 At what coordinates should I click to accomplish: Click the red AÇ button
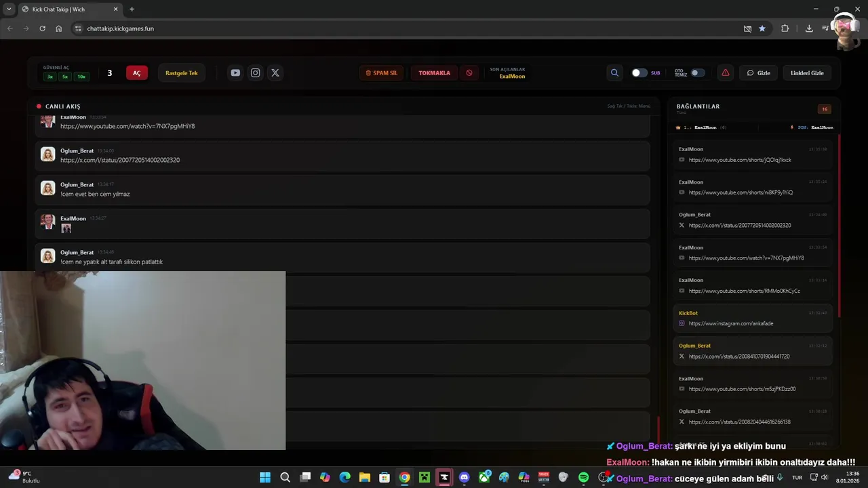pos(136,73)
